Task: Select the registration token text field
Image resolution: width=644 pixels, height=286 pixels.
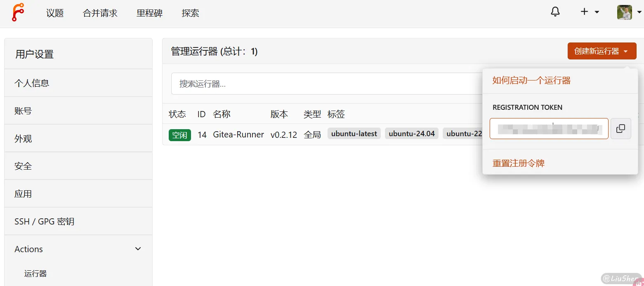Action: [549, 129]
